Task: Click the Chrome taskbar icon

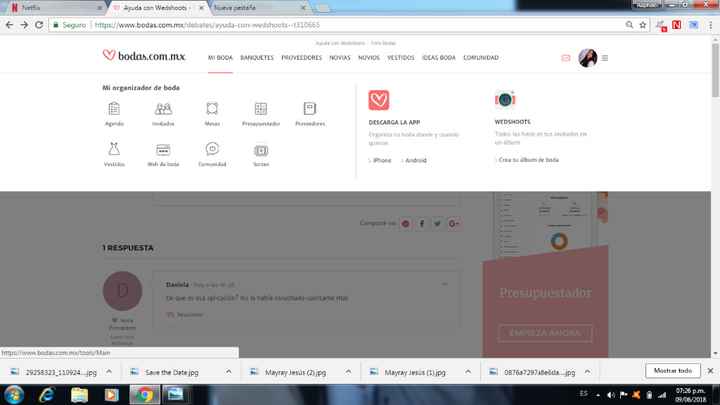Action: pyautogui.click(x=144, y=395)
